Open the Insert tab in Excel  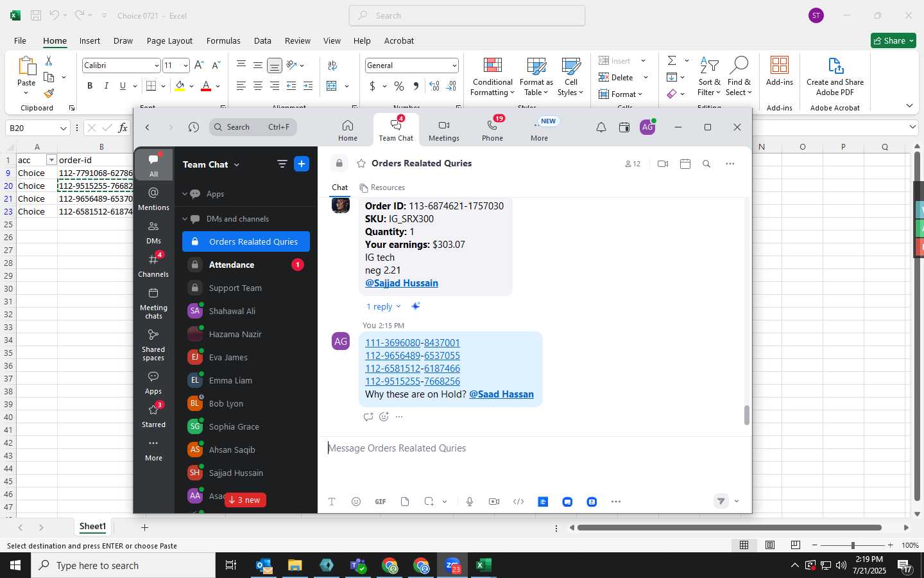pyautogui.click(x=90, y=40)
